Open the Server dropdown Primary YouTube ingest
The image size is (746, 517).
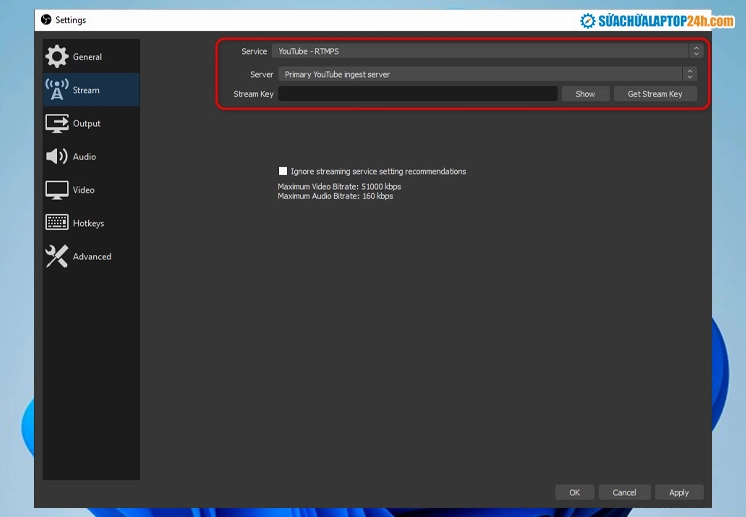pyautogui.click(x=487, y=74)
